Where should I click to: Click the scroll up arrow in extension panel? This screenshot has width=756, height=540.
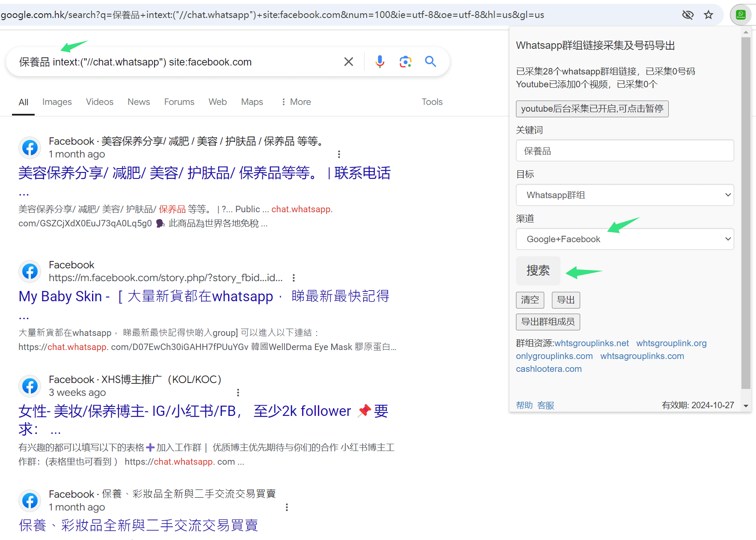click(746, 32)
